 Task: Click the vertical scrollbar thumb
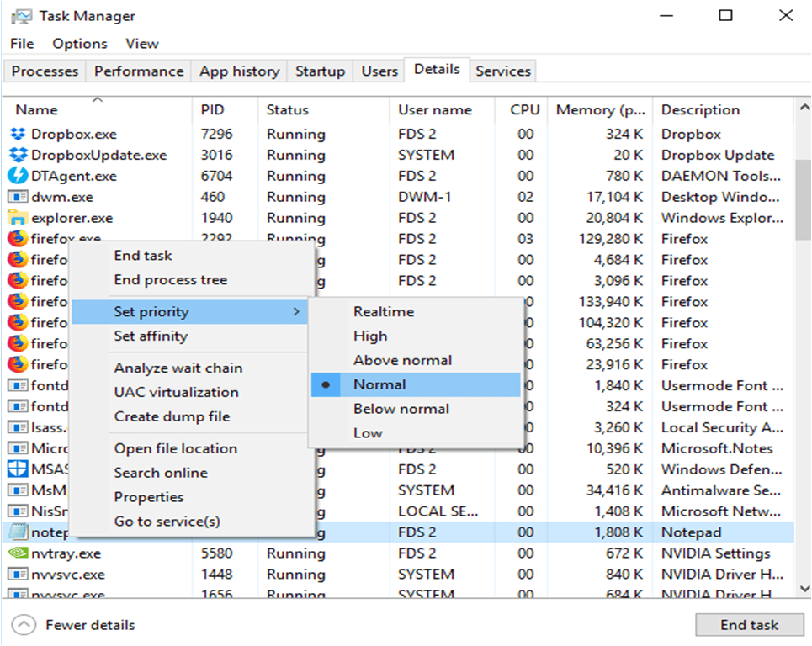click(804, 199)
